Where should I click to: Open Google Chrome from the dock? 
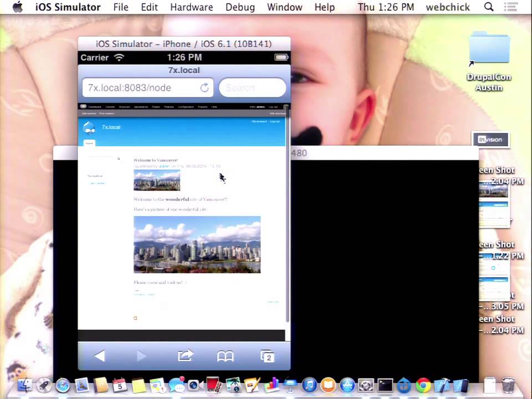click(x=423, y=386)
